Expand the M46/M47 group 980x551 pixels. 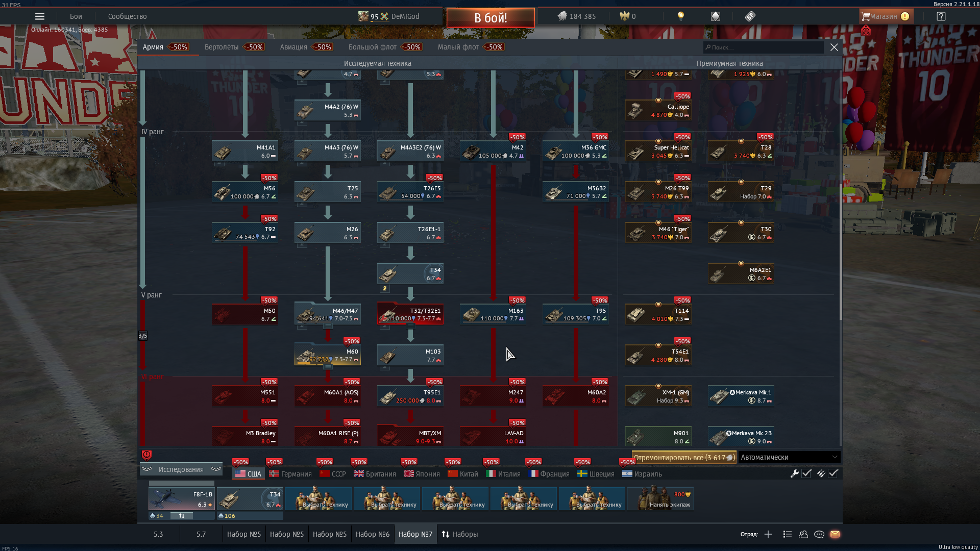(328, 326)
